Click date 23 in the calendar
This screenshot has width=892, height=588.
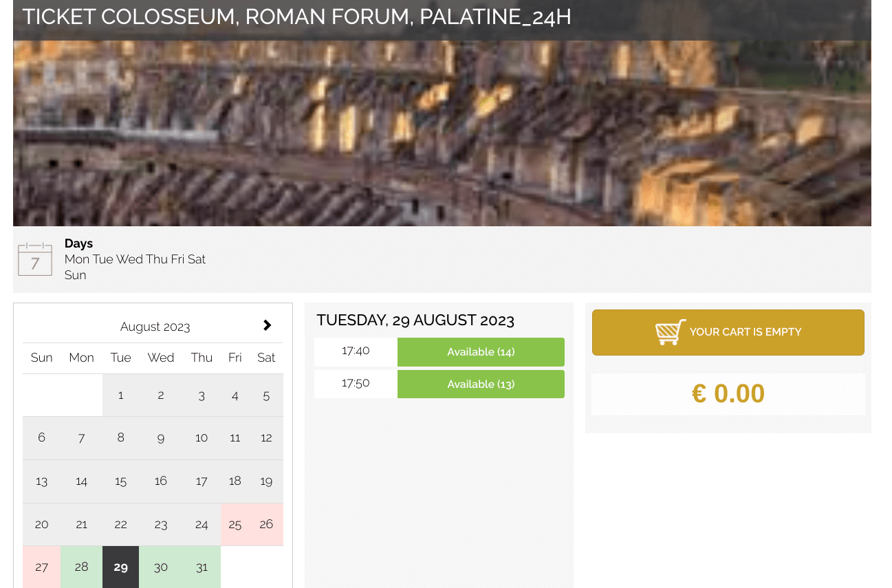[161, 524]
